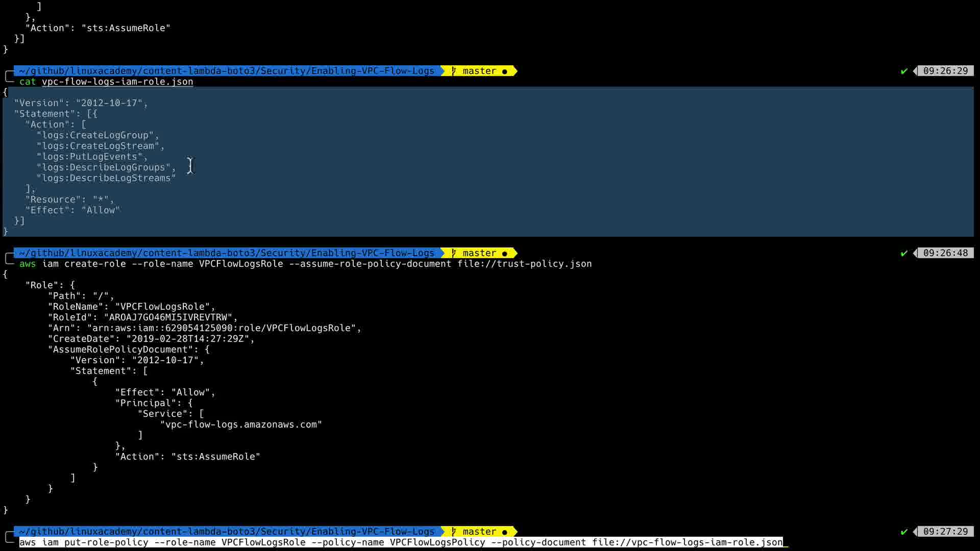
Task: Click the --policy-name flag in the bottom command
Action: [x=347, y=542]
